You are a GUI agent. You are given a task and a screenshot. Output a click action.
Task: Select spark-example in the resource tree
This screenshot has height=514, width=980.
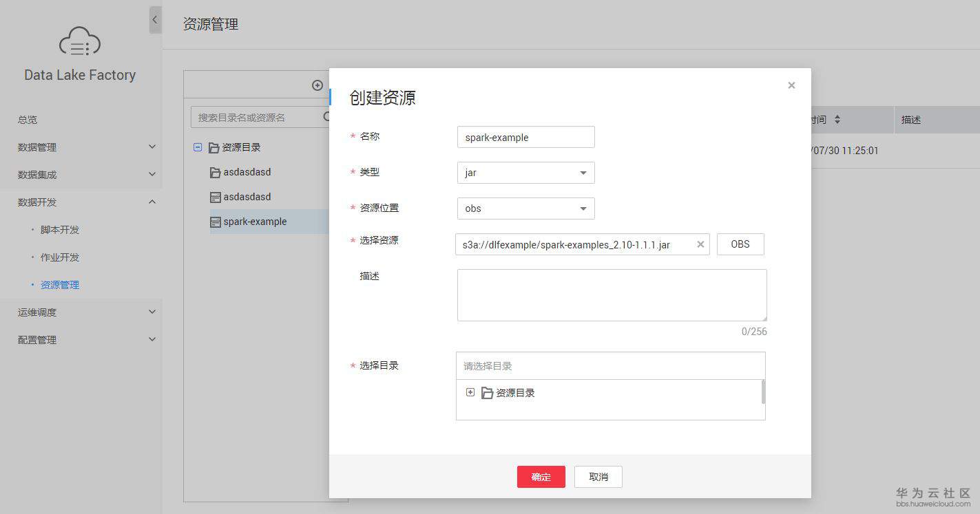(256, 222)
